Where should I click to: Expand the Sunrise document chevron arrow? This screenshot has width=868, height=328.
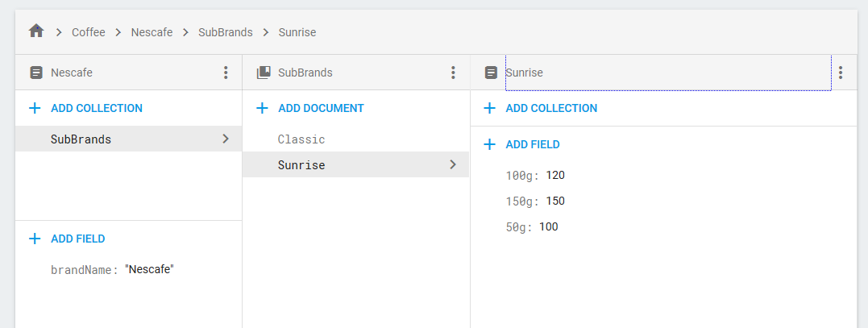point(452,164)
